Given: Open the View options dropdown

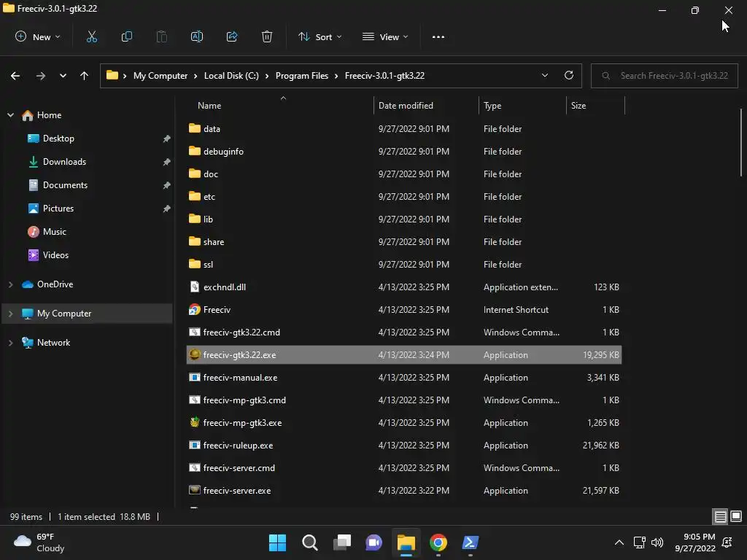Looking at the screenshot, I should [385, 36].
